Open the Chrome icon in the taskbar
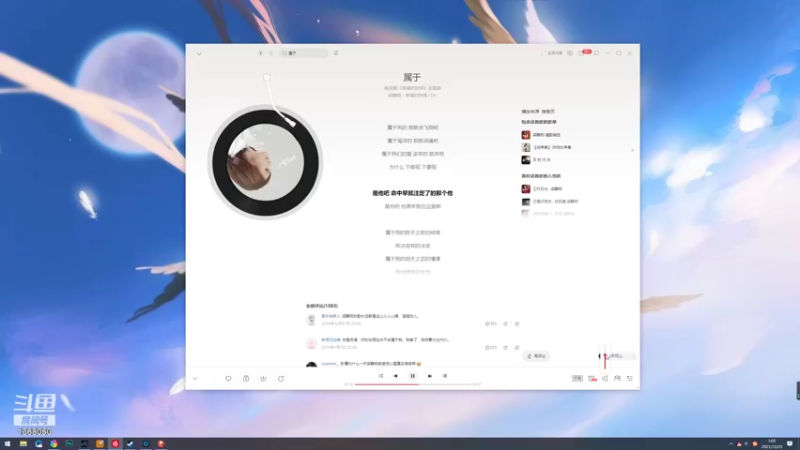Viewport: 800px width, 450px height. tap(54, 444)
